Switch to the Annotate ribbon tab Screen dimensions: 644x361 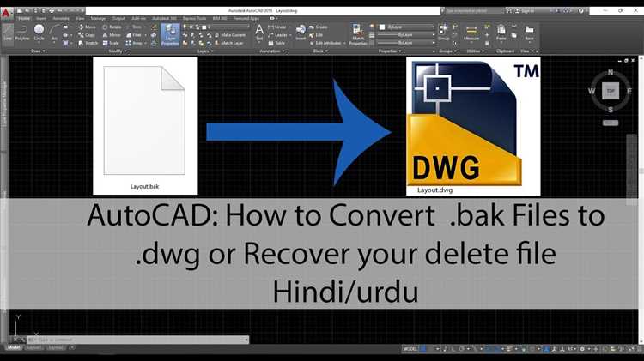[x=61, y=18]
